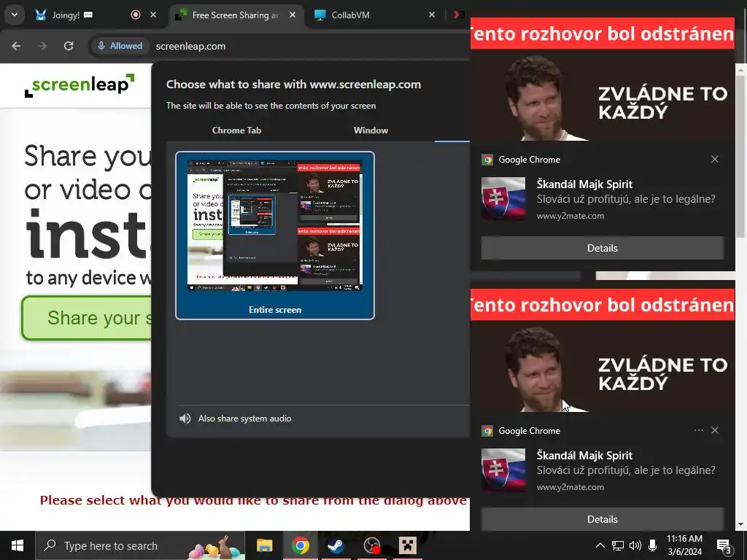Viewport: 747px width, 560px height.
Task: Select the Chrome Tab sharing option
Action: [237, 131]
